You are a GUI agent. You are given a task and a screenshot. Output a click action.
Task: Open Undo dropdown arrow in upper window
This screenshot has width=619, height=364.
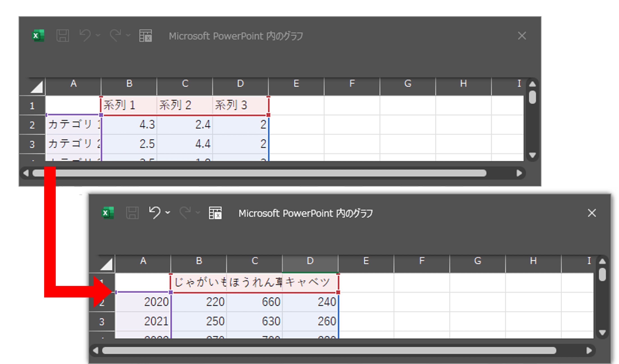pos(98,36)
